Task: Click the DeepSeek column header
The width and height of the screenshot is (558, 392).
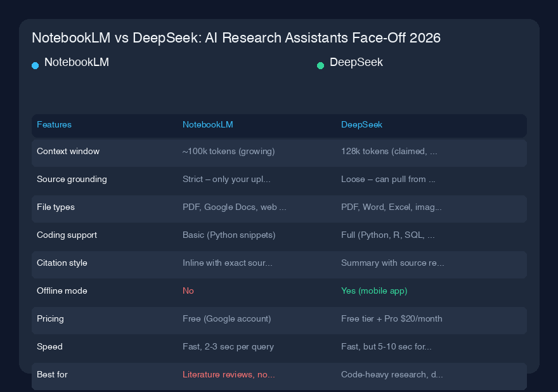Action: [361, 124]
